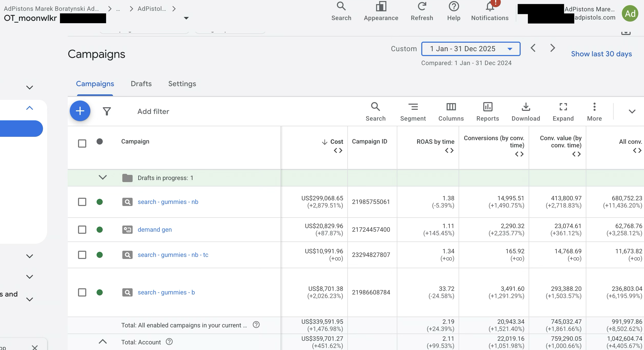Click the table Search icon in toolbar
Image resolution: width=644 pixels, height=350 pixels.
coord(375,106)
